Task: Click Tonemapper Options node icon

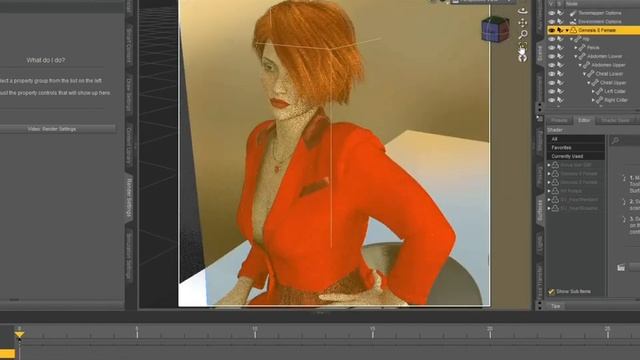Action: (573, 13)
